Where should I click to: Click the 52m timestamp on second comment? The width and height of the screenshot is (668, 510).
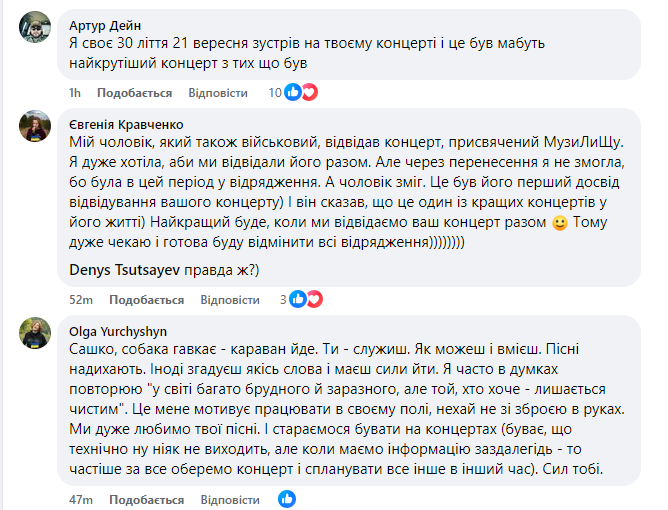point(80,299)
